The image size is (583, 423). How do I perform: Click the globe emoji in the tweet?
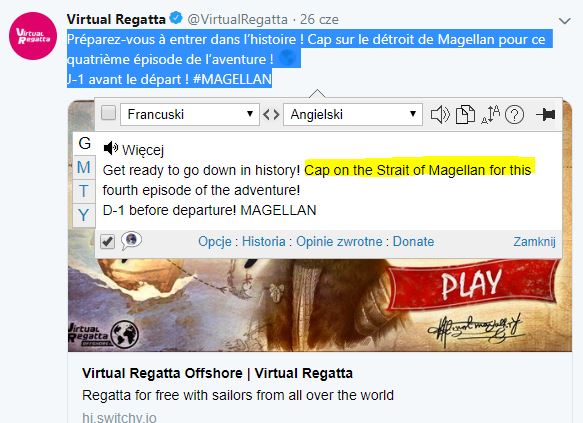(x=287, y=59)
